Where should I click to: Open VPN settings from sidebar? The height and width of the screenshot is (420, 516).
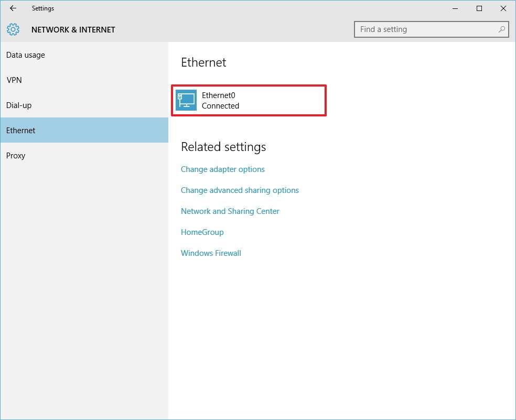tap(14, 80)
